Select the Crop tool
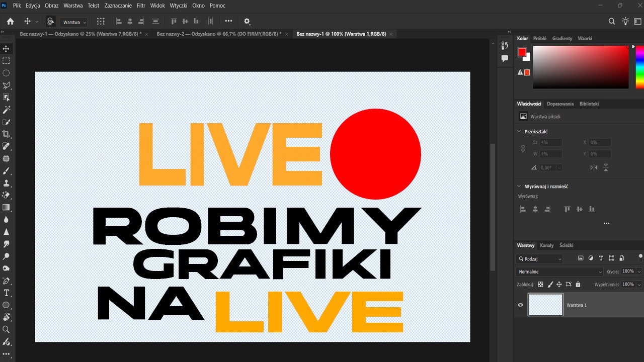Image resolution: width=644 pixels, height=362 pixels. point(7,134)
